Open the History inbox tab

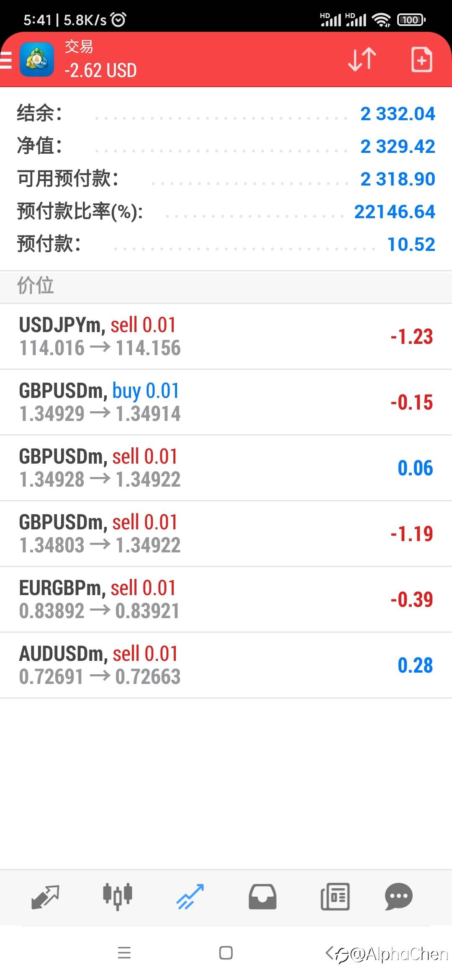[262, 897]
